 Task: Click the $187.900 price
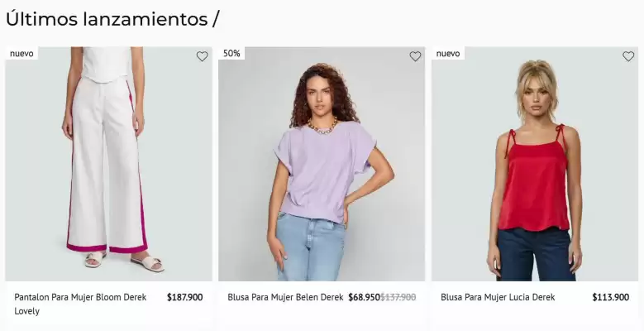pyautogui.click(x=184, y=297)
